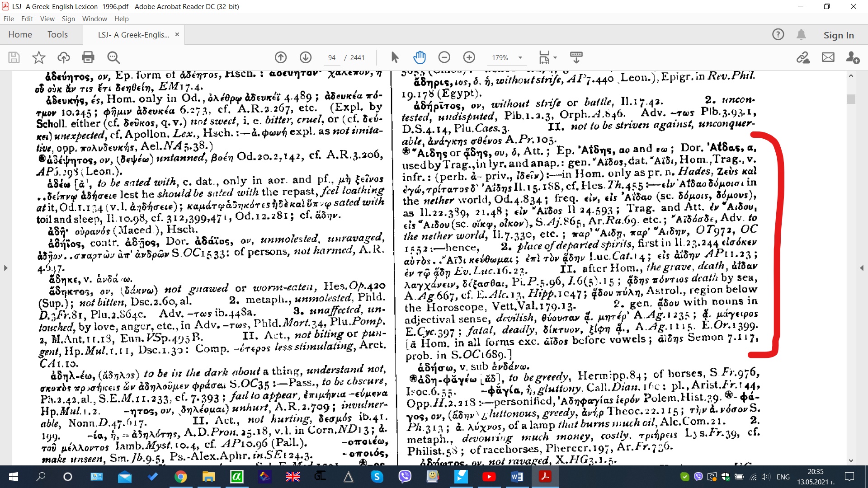
Task: Open Chrome from the taskbar
Action: (x=181, y=477)
